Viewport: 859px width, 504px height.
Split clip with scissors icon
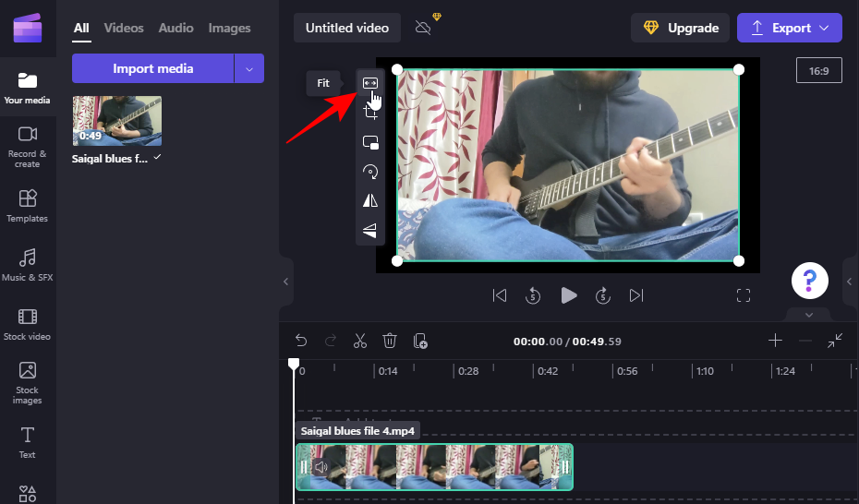(360, 341)
